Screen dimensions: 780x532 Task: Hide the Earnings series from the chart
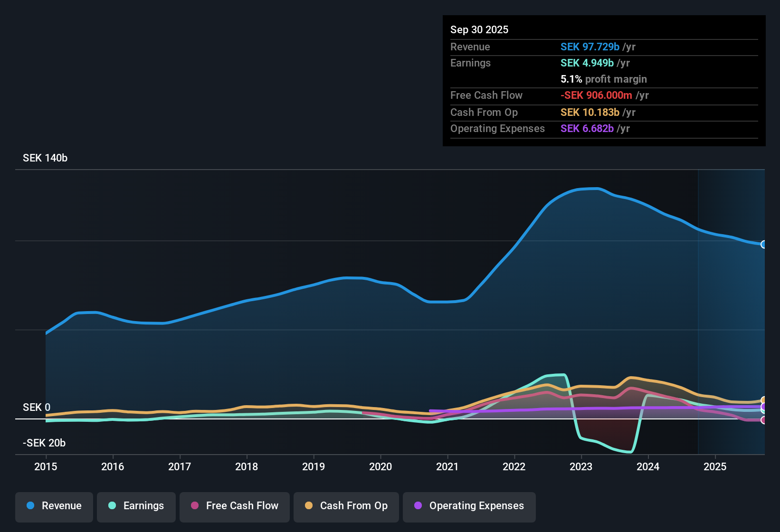pyautogui.click(x=136, y=506)
